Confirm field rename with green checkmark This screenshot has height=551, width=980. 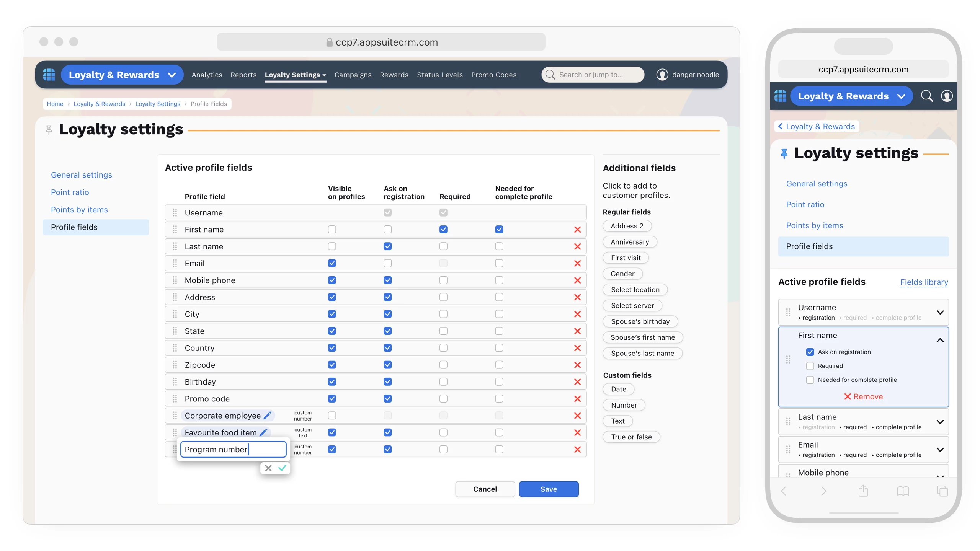(283, 468)
